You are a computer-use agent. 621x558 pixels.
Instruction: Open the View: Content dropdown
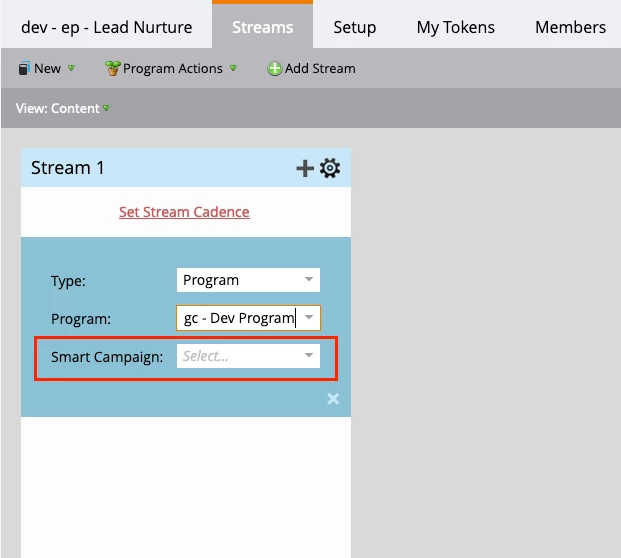(63, 108)
